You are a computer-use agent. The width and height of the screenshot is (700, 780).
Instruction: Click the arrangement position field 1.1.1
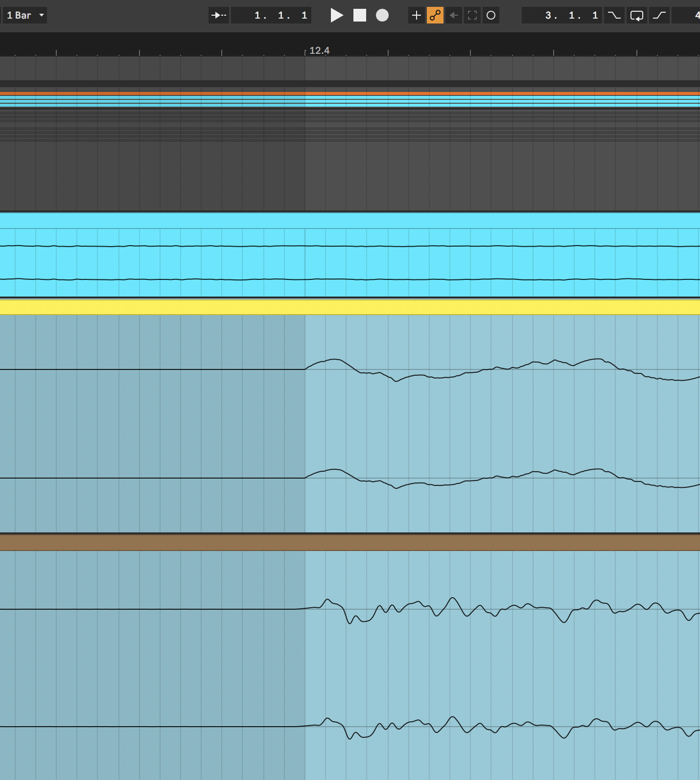pyautogui.click(x=272, y=15)
